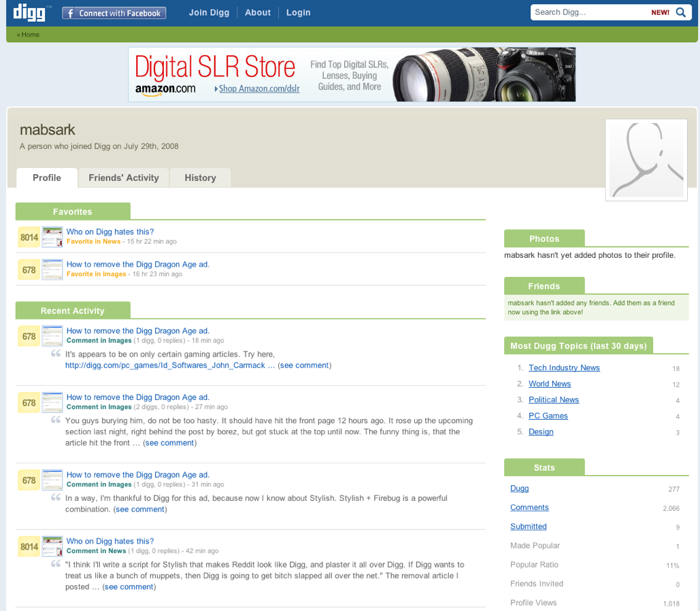Switch to the History tab
700x611 pixels.
[x=201, y=178]
